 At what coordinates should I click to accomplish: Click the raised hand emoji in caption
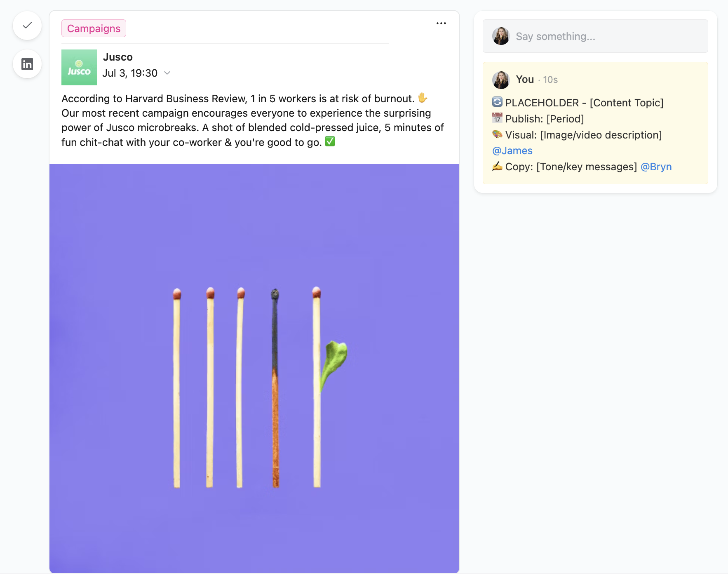coord(423,98)
